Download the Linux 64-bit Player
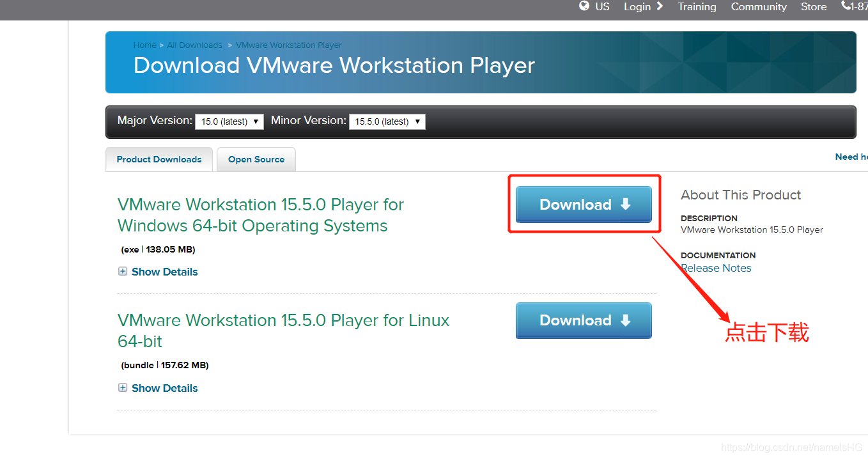Viewport: 868px width, 459px height. pos(584,320)
